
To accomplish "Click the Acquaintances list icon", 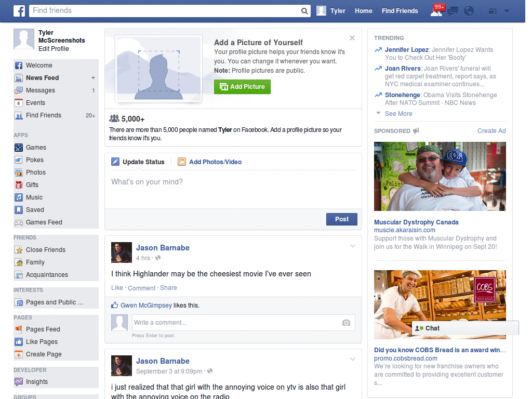I will (19, 275).
